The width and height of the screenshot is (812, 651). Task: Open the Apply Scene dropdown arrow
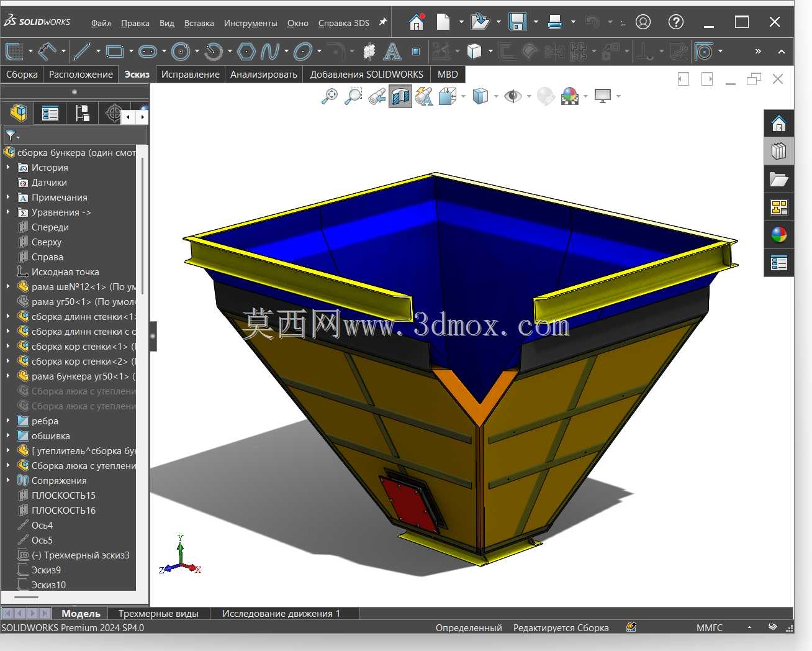tap(585, 96)
